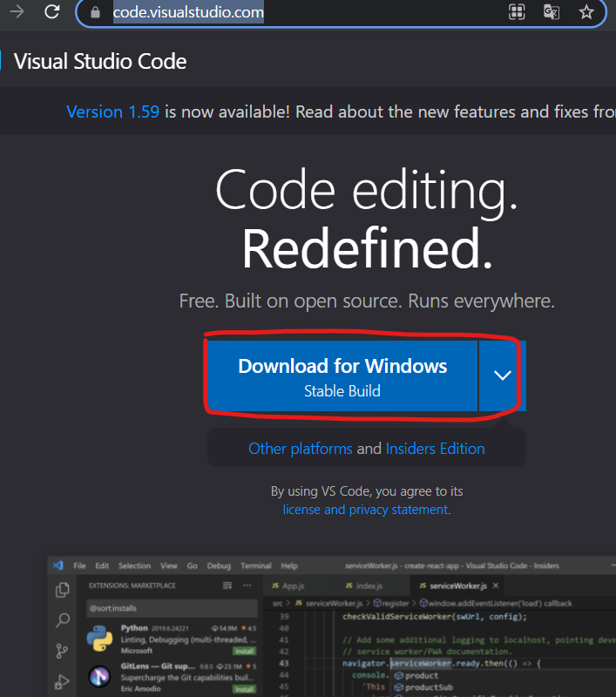Open Edit menu in the preview screenshot

102,565
